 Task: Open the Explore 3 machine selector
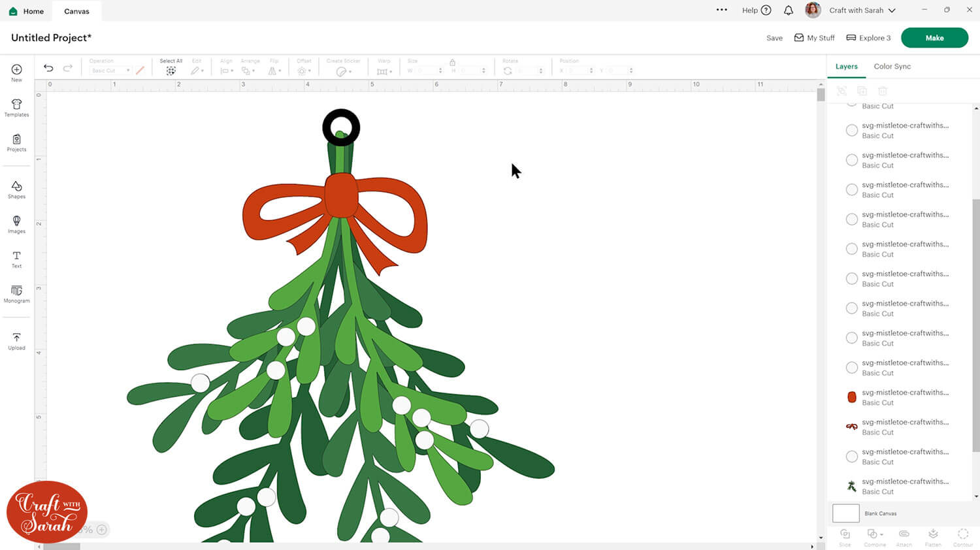pyautogui.click(x=868, y=38)
